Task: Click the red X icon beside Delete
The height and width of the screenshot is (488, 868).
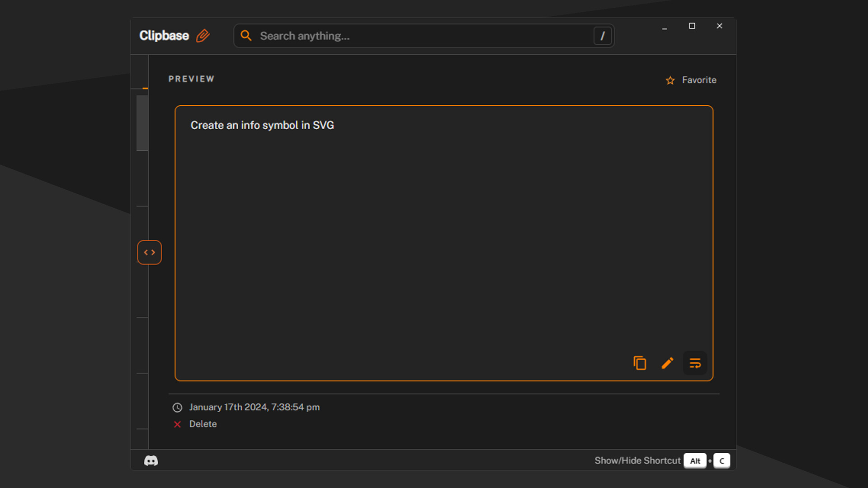Action: click(x=177, y=424)
